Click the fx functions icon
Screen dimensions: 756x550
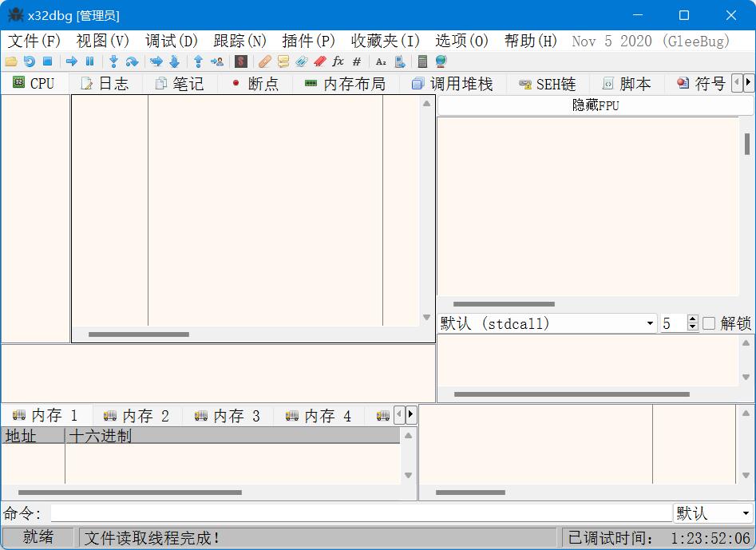tap(338, 61)
